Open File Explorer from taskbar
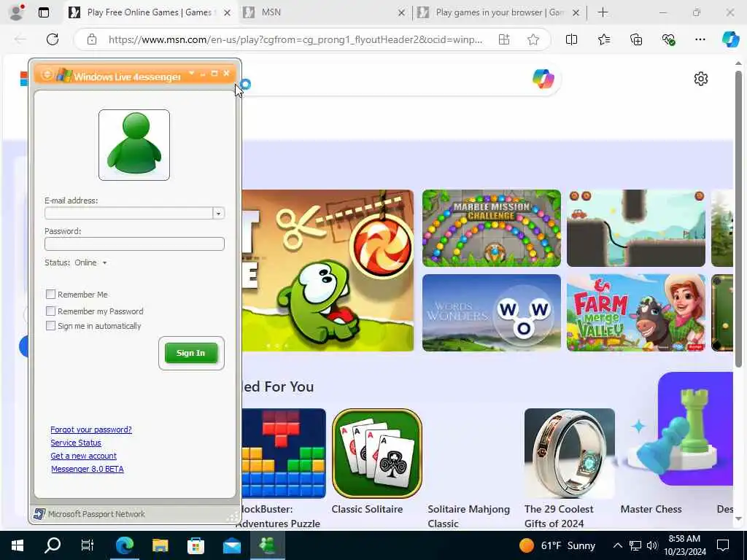Viewport: 747px width, 560px height. (x=160, y=545)
